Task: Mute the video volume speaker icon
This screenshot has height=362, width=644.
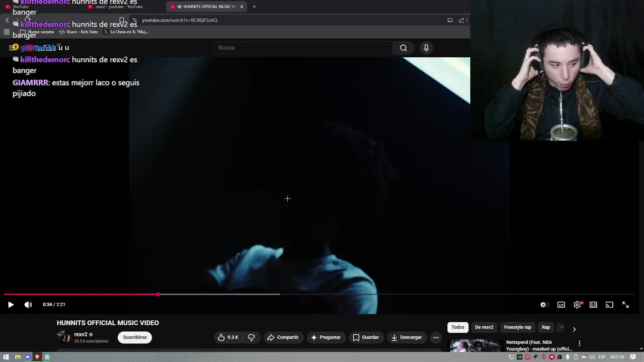Action: point(28,305)
